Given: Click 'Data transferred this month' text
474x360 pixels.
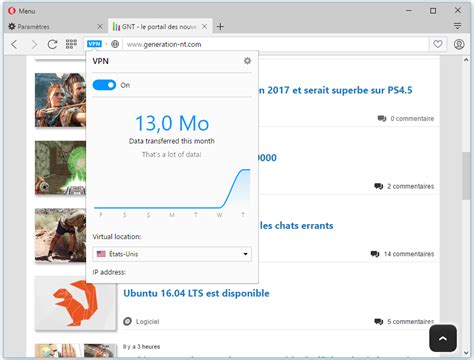Looking at the screenshot, I should point(172,141).
